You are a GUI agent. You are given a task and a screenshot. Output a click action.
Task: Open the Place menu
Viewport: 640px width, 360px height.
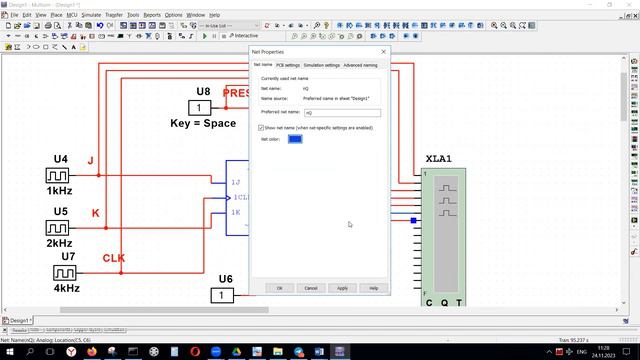(56, 15)
